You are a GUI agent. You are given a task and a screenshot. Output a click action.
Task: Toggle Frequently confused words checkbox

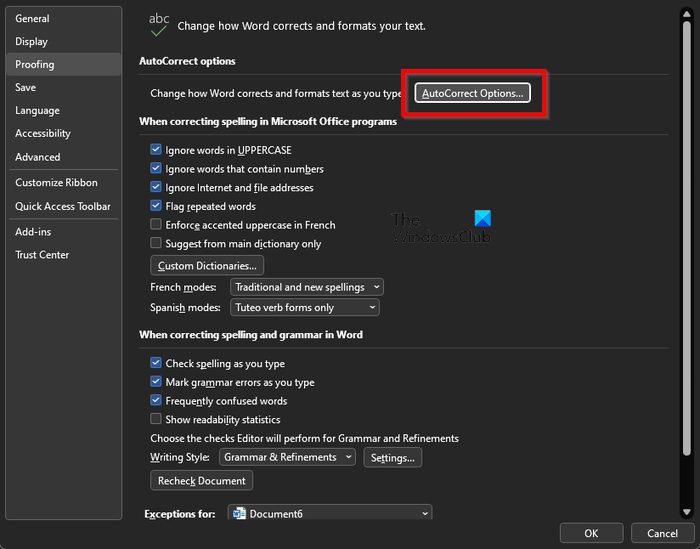[156, 400]
